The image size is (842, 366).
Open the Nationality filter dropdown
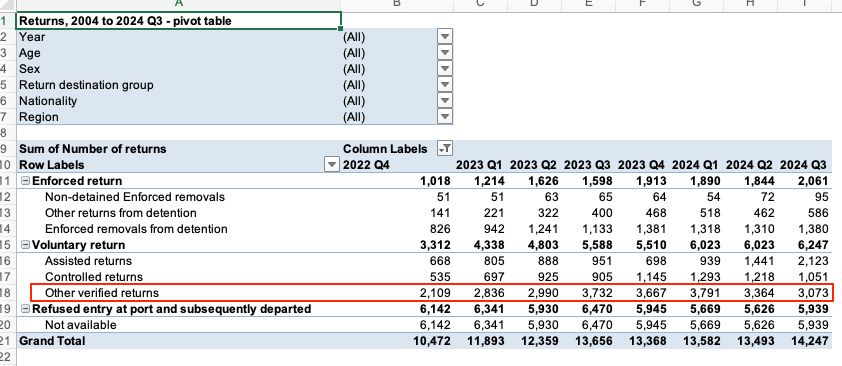click(445, 101)
